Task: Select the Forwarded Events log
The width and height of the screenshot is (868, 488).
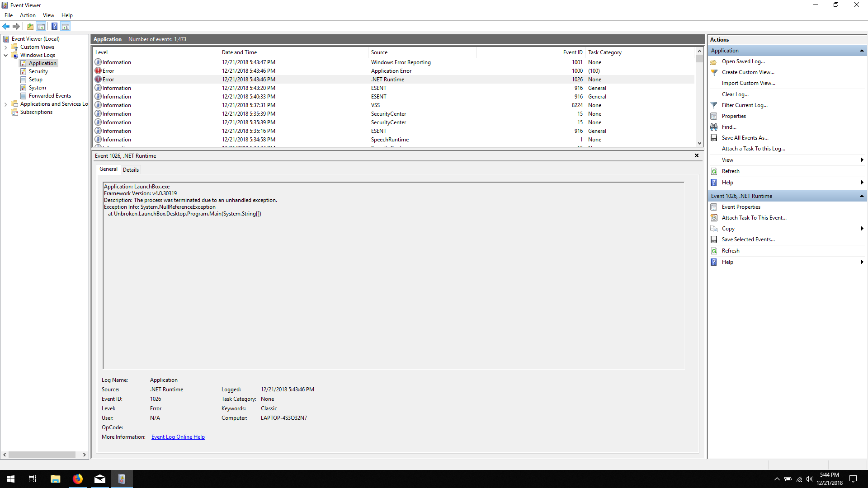Action: 50,96
